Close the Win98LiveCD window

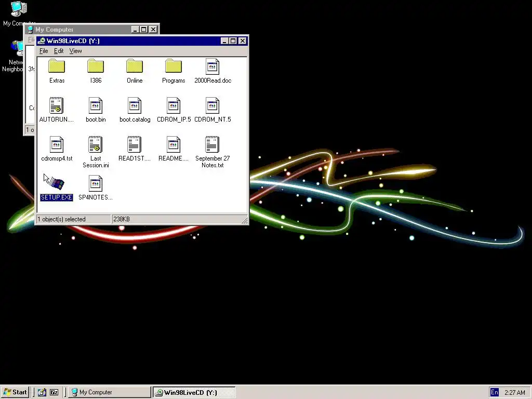[242, 41]
